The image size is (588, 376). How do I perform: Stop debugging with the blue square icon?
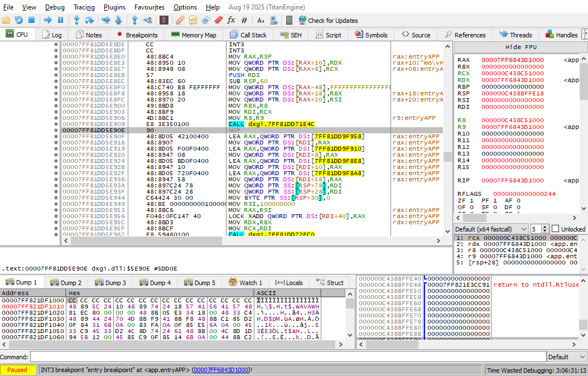pyautogui.click(x=31, y=20)
